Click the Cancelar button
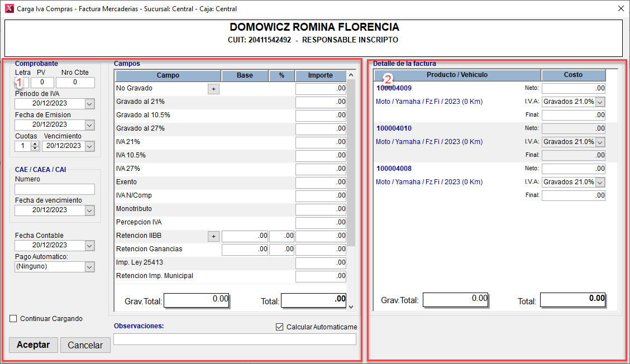630x364 pixels. pyautogui.click(x=85, y=345)
